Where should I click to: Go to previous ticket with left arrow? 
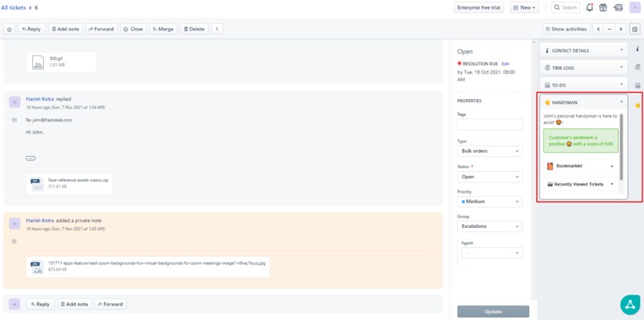tap(598, 30)
